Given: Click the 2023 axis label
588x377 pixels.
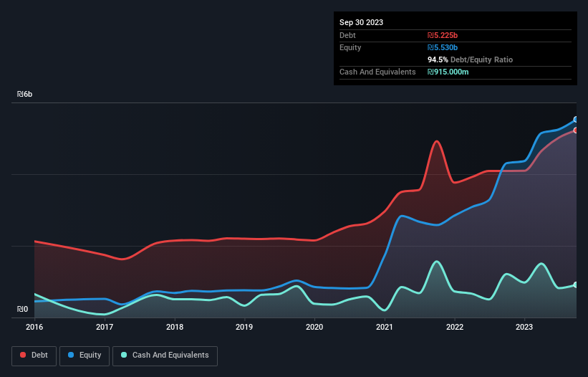Looking at the screenshot, I should click(524, 327).
